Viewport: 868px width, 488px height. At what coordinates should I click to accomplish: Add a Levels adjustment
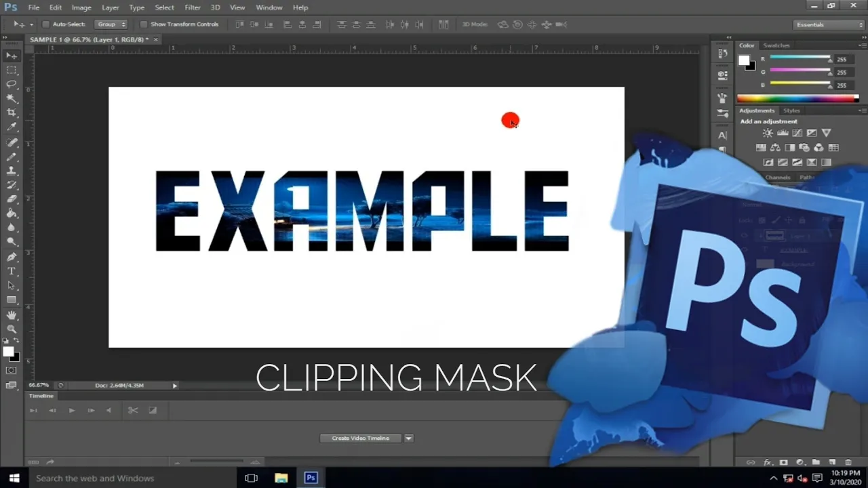[783, 133]
